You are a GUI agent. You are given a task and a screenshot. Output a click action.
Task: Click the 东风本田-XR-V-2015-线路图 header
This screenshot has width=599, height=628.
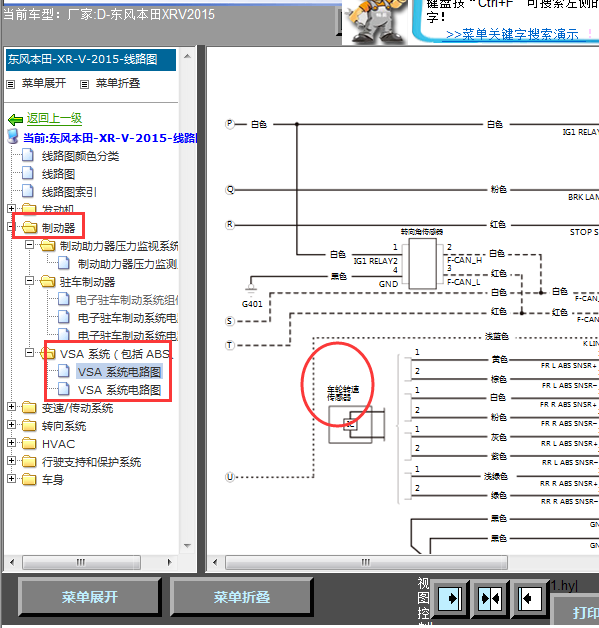(91, 60)
